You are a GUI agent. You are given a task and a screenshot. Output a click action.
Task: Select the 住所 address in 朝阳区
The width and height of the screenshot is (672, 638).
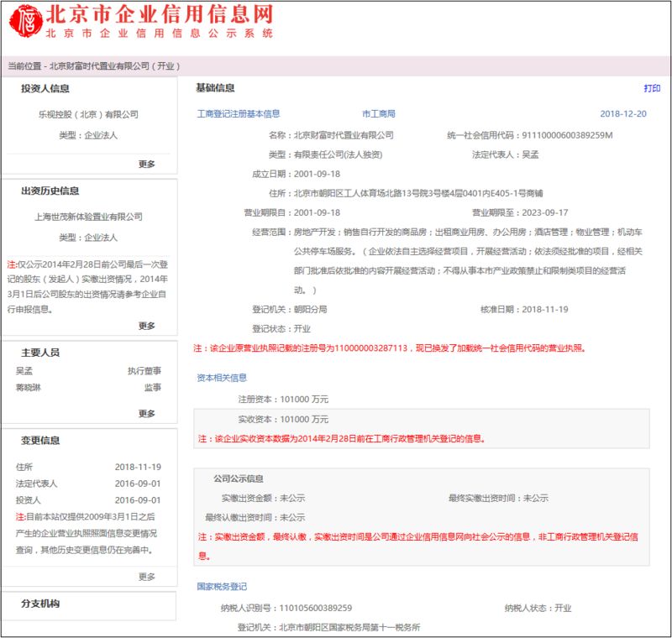pyautogui.click(x=418, y=193)
